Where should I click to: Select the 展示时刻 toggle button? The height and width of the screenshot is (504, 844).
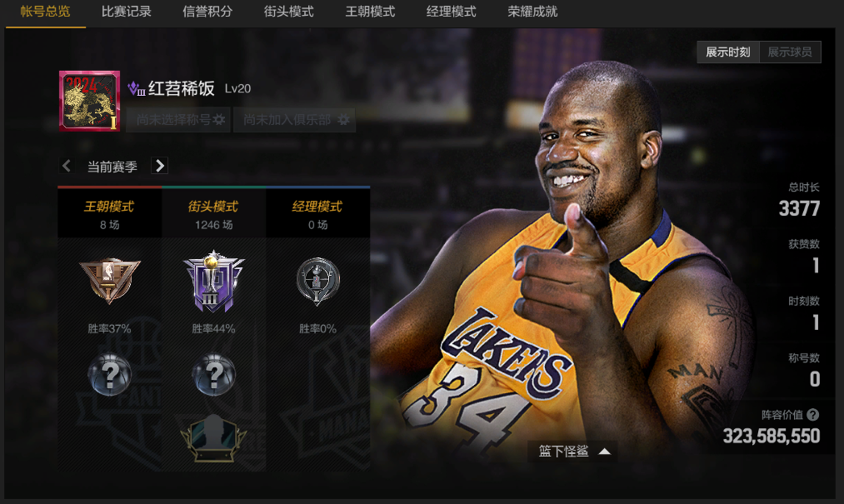[727, 52]
